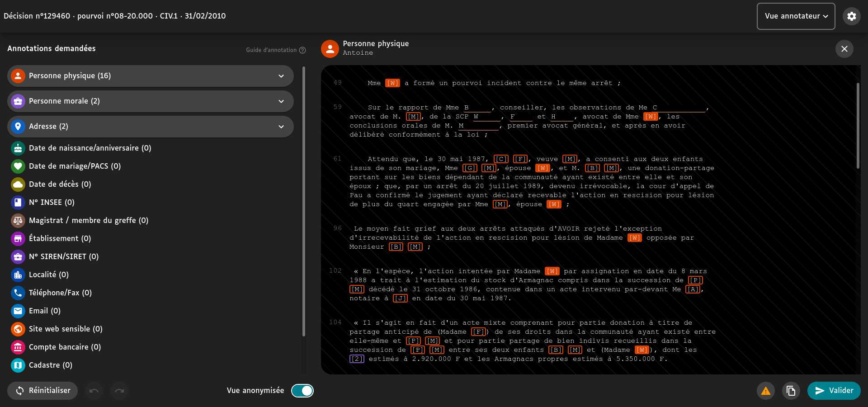Click the [W] annotation tag on line 49

[392, 83]
